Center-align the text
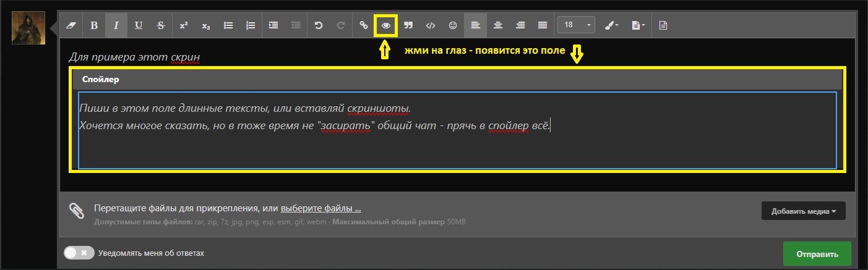Viewport: 868px width, 270px height. [497, 25]
